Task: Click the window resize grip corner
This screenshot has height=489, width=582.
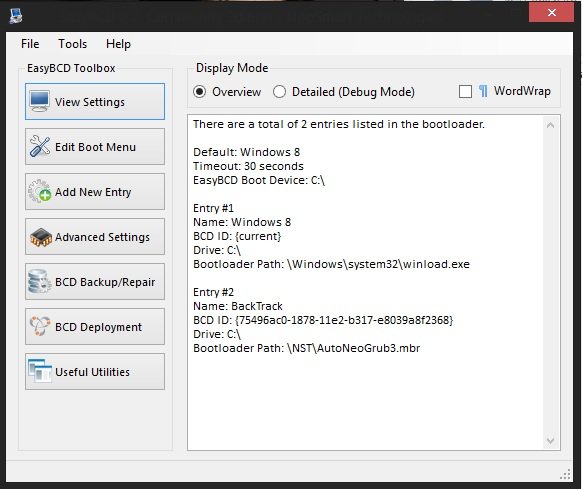Action: tap(565, 475)
